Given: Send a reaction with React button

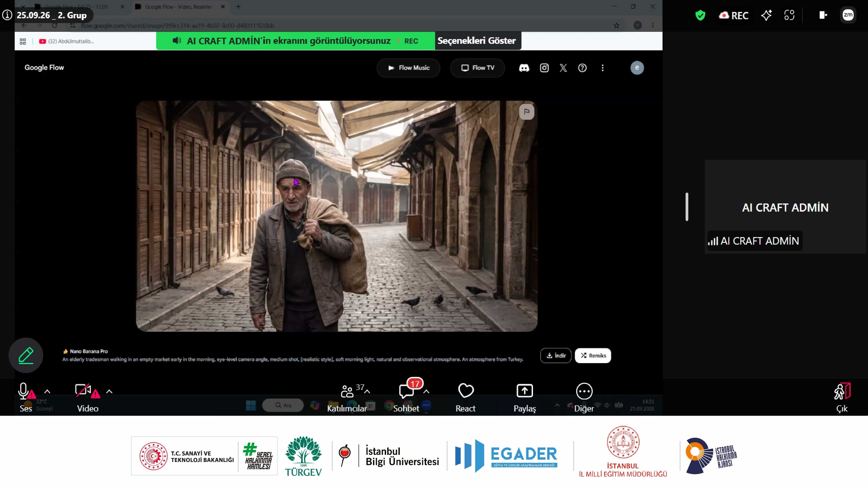Looking at the screenshot, I should coord(466,398).
